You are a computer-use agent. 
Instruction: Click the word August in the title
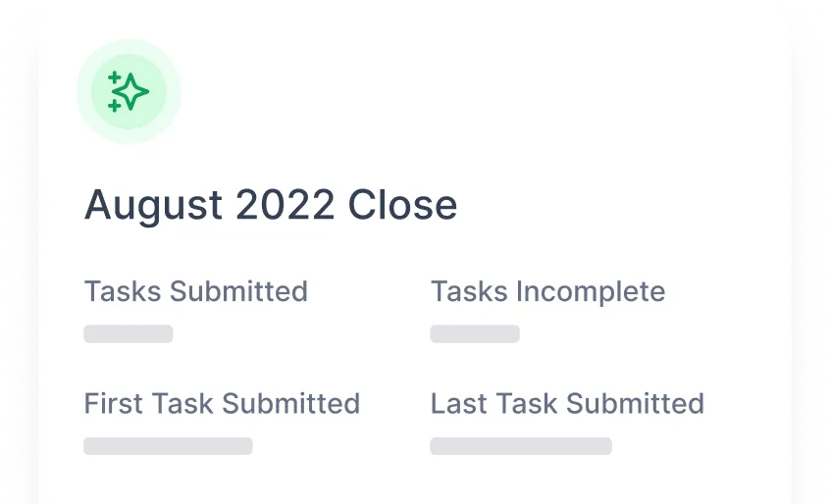(x=154, y=206)
